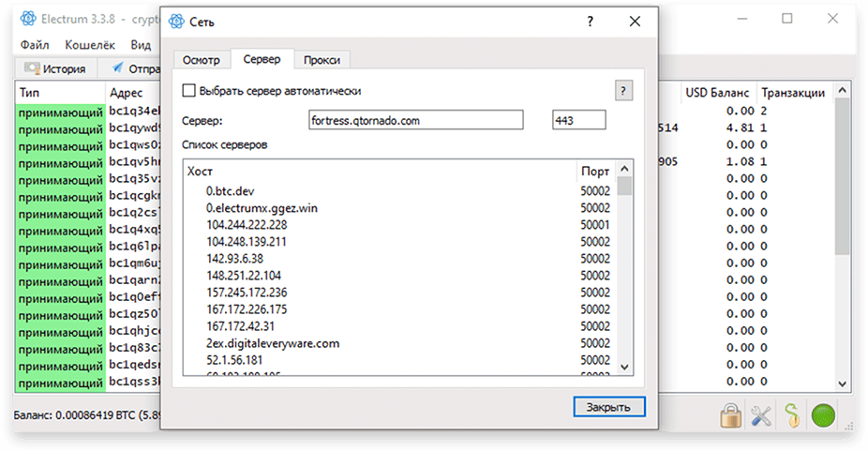Click USD balance cell 4.81
This screenshot has height=451, width=868.
coord(741,128)
